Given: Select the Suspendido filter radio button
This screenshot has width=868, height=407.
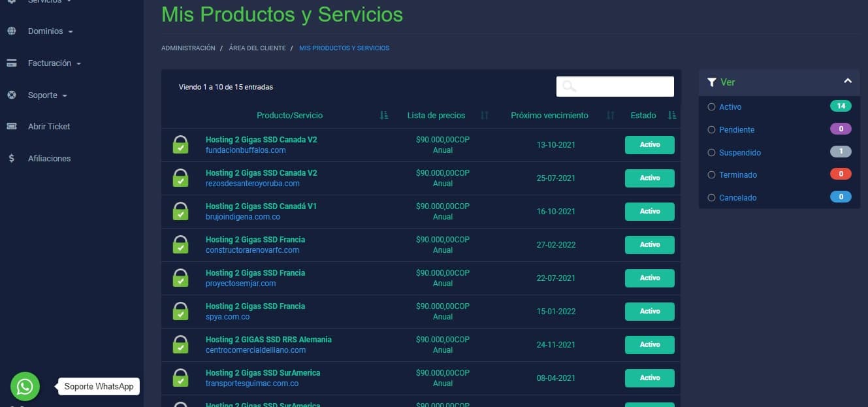Looking at the screenshot, I should 712,153.
